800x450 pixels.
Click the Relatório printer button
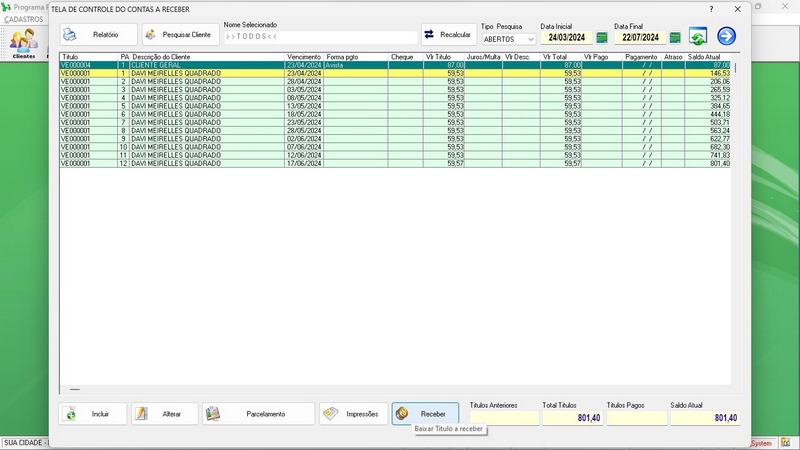point(98,35)
